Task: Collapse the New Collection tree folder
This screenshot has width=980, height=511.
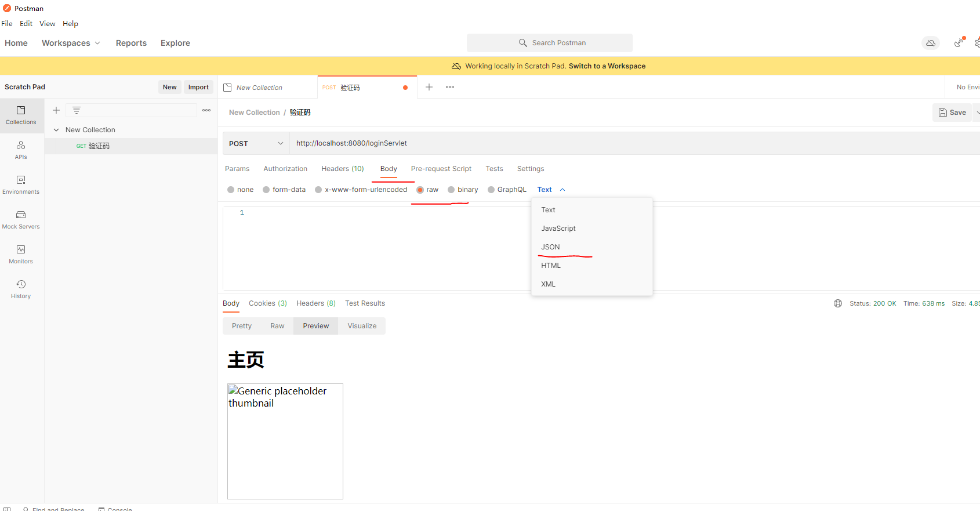Action: pos(56,130)
